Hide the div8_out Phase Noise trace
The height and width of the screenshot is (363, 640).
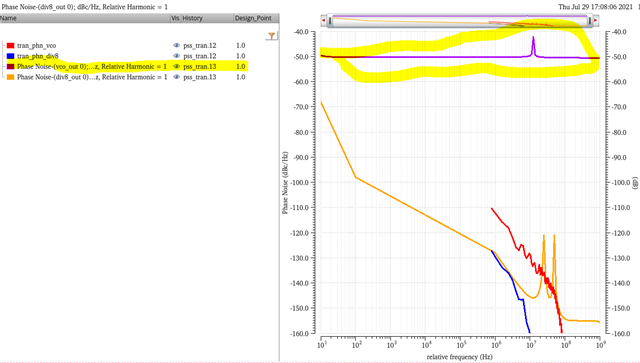coord(176,77)
